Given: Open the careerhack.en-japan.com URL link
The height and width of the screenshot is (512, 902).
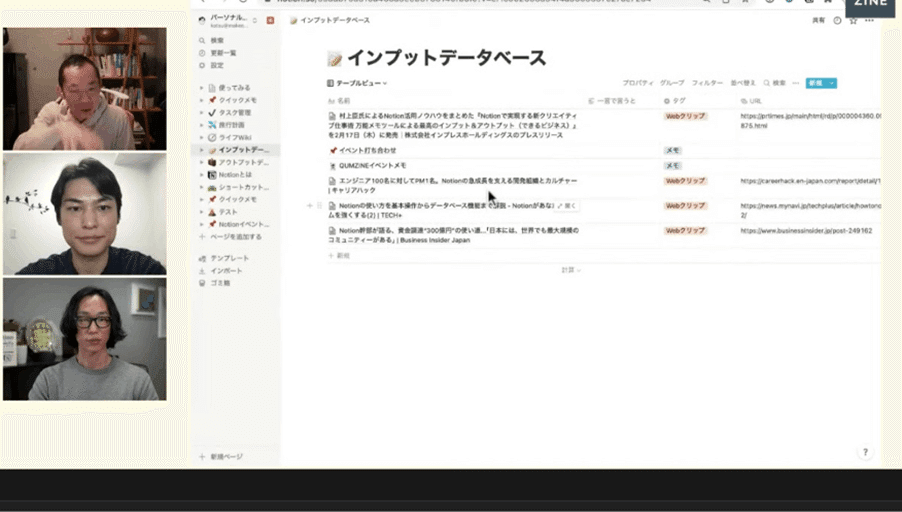Looking at the screenshot, I should tap(810, 182).
